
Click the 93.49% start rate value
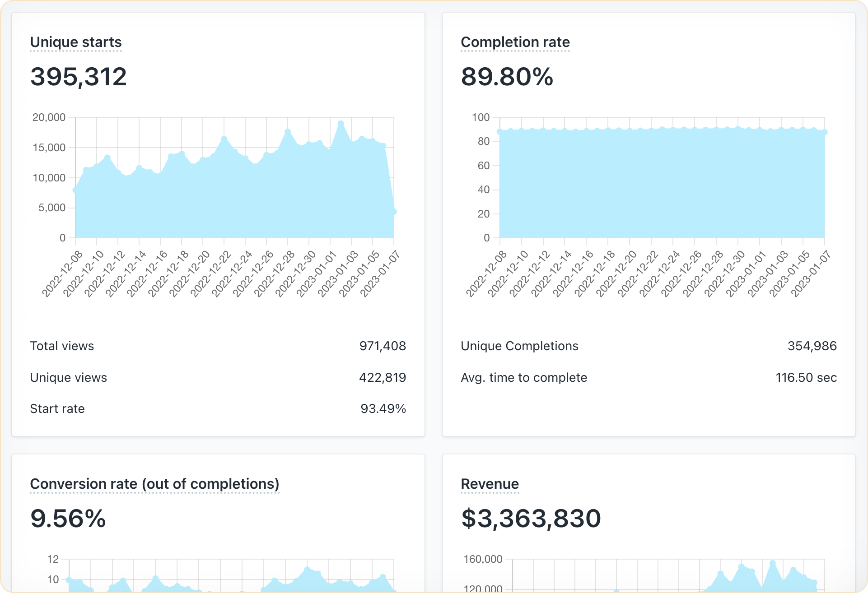[x=383, y=409]
